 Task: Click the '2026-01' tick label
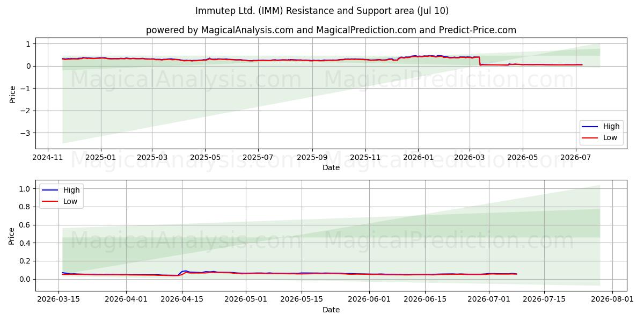click(418, 157)
